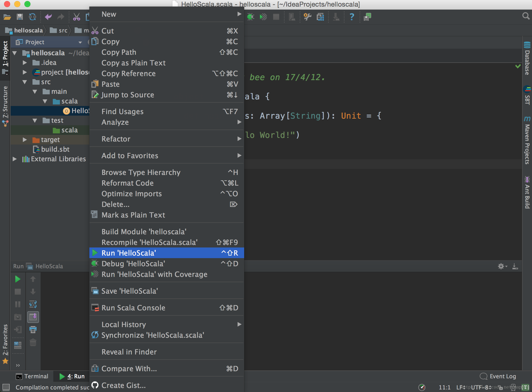Click the search magnifier icon
532x392 pixels.
point(526,16)
